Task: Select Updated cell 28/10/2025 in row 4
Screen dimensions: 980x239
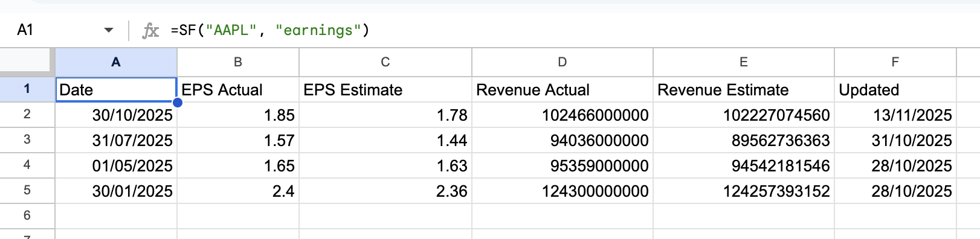Action: [895, 165]
